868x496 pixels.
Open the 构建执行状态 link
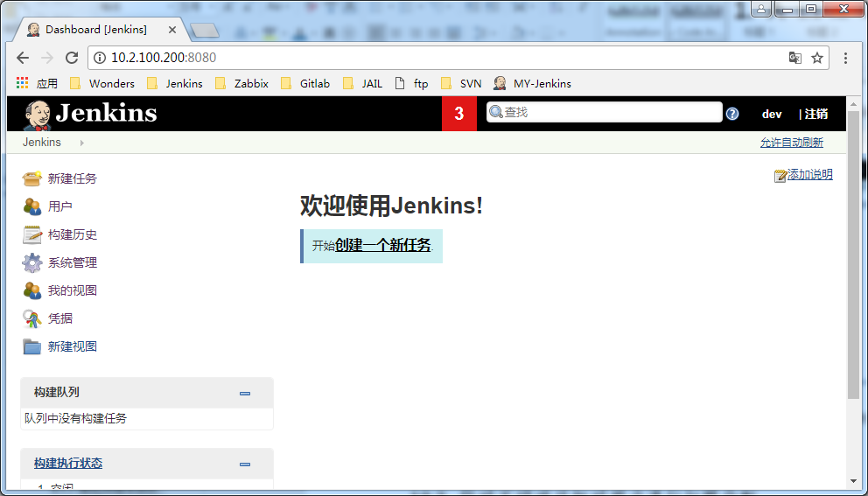68,464
